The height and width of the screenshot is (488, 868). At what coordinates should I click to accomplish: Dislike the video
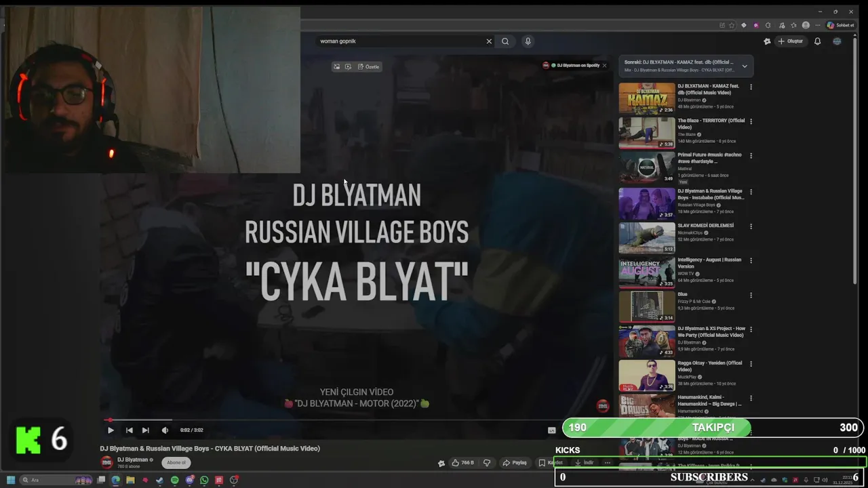(x=487, y=463)
